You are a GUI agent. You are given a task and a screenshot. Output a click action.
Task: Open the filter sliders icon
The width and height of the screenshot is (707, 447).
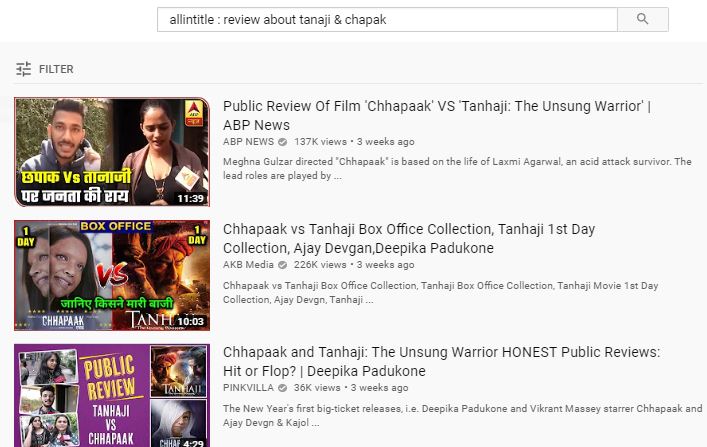pos(23,69)
